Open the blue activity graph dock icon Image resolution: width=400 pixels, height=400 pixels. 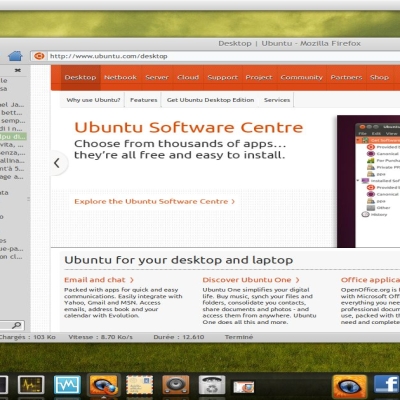pyautogui.click(x=68, y=385)
